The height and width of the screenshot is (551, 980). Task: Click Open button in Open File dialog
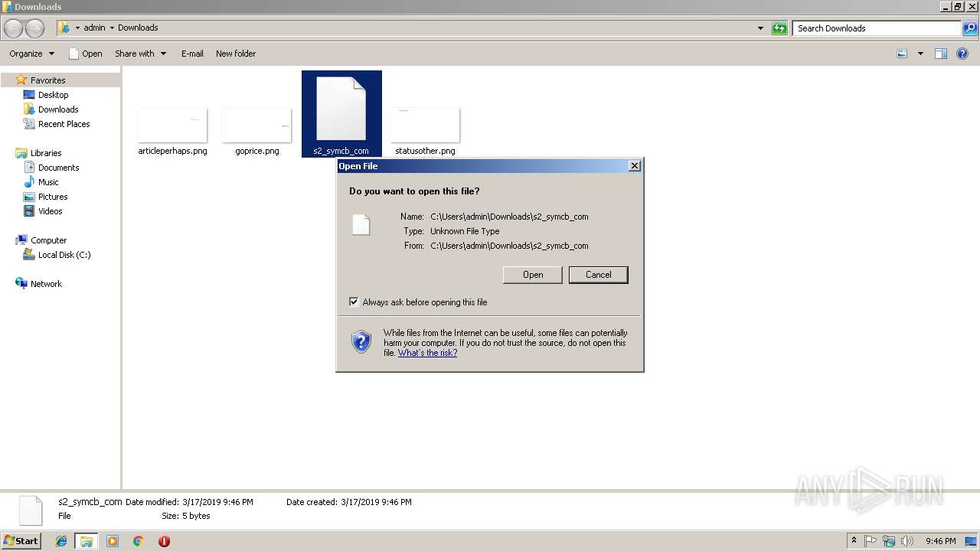533,275
